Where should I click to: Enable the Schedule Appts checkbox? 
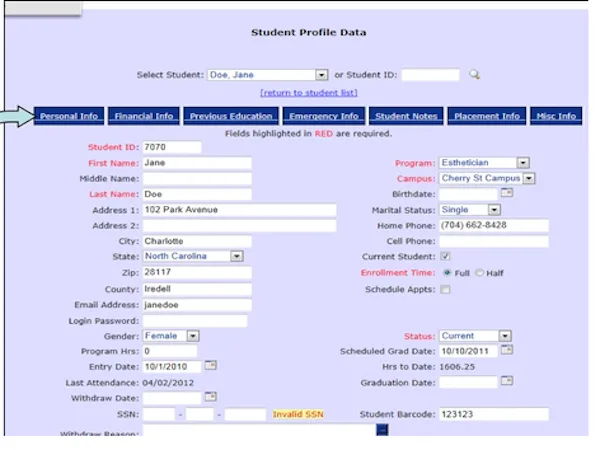(x=445, y=289)
